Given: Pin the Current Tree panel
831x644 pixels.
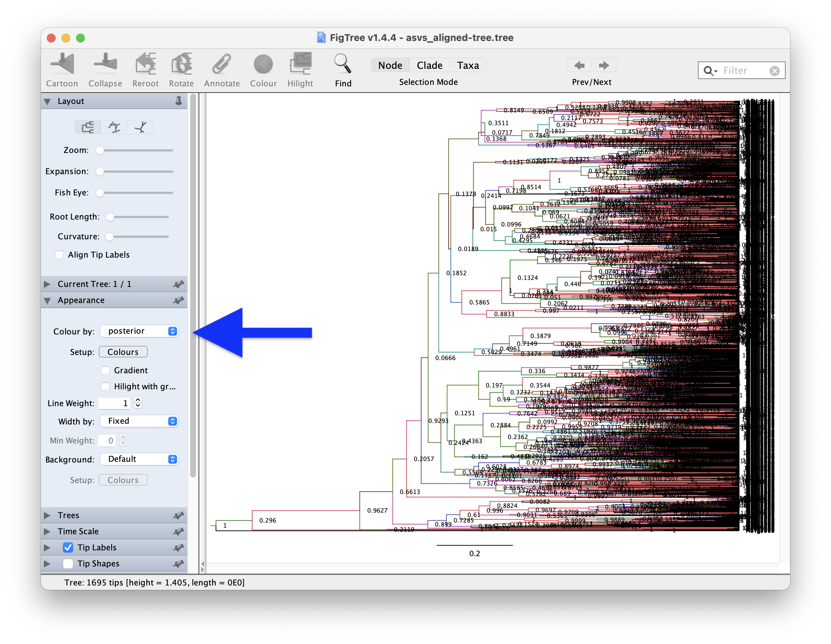Looking at the screenshot, I should click(x=178, y=284).
